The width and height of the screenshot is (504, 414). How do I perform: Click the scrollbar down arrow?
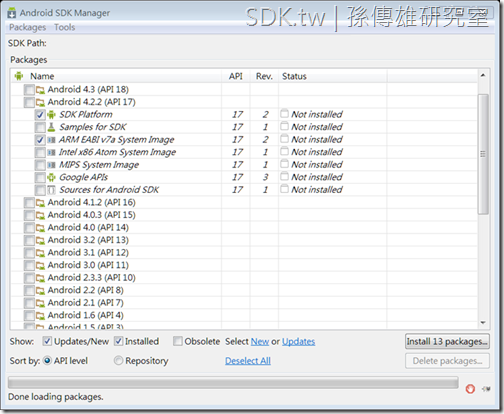coord(483,323)
